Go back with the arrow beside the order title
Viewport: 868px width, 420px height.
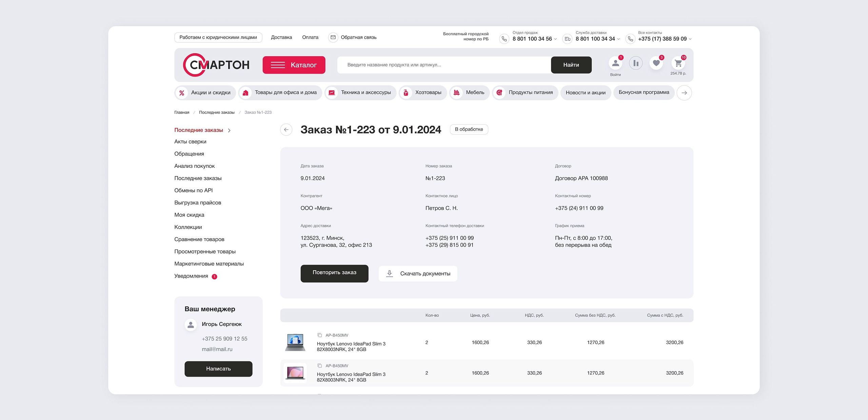(286, 129)
